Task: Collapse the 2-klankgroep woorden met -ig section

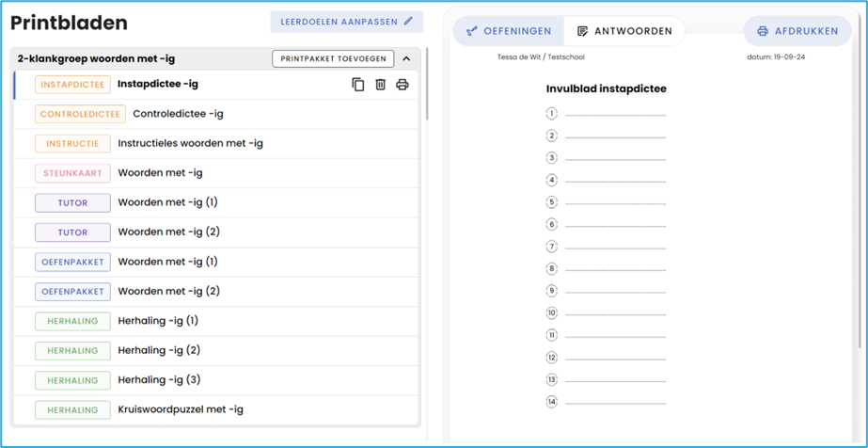Action: click(406, 58)
